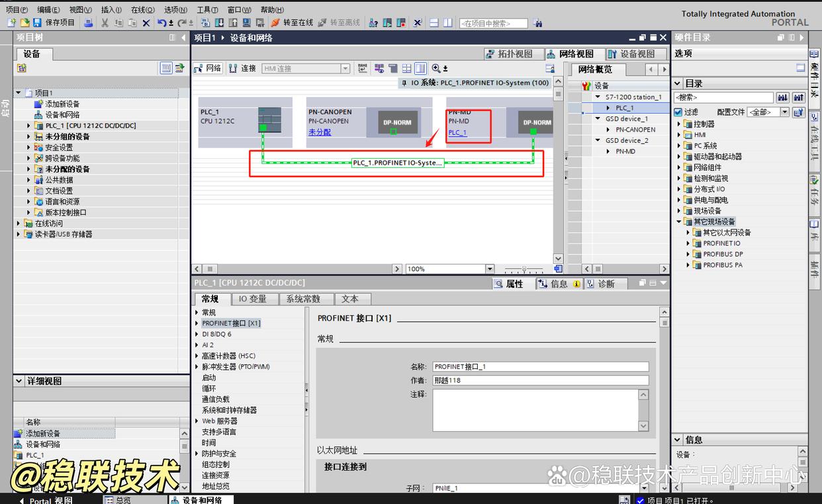
Task: Expand PN-CANOPEN in network overview
Action: (609, 130)
